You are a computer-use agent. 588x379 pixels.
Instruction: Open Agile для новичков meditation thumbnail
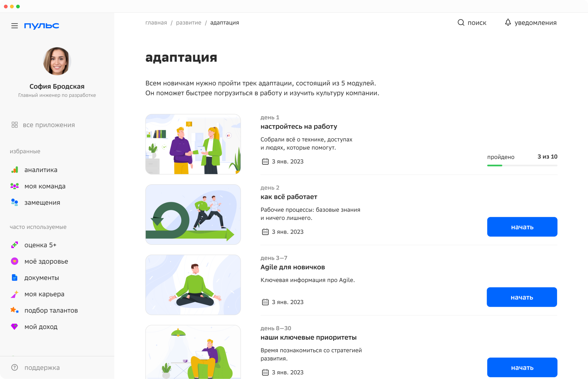click(193, 285)
